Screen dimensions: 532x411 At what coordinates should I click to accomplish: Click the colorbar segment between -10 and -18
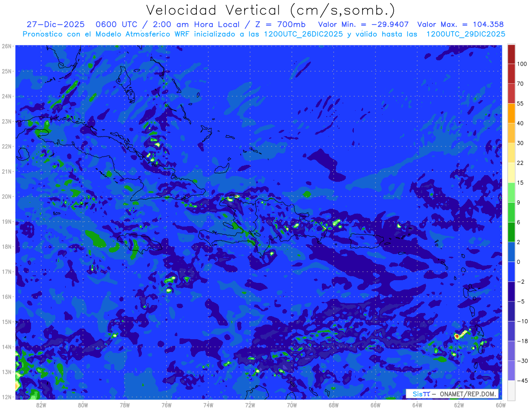point(511,331)
